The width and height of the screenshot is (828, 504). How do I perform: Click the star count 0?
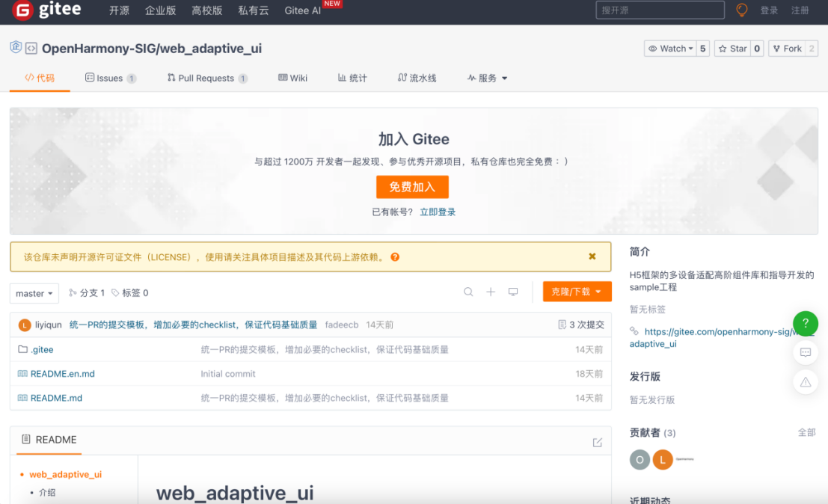tap(757, 49)
